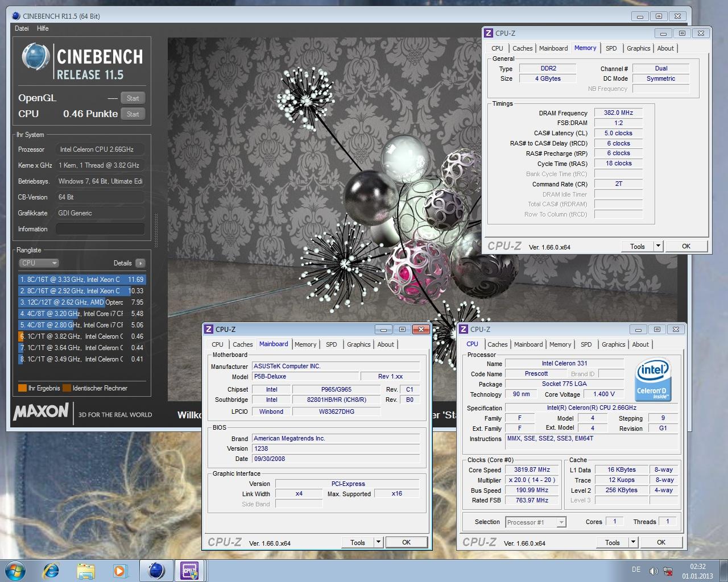
Task: Open the CPU ranking type dropdown
Action: click(39, 263)
